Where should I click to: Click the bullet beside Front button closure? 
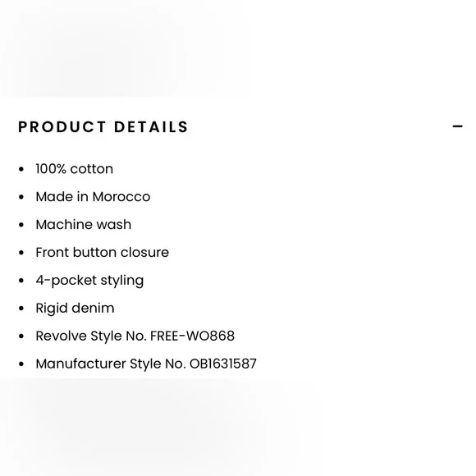point(21,253)
